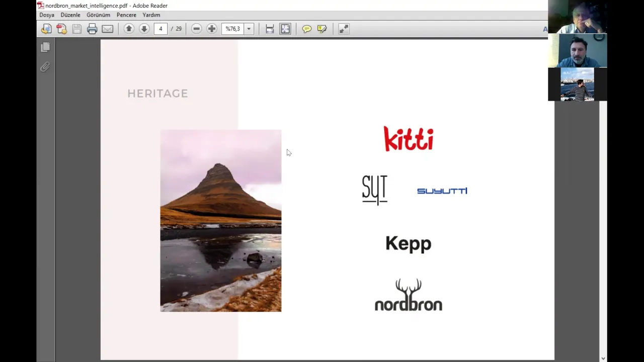Switch to read mode expand icon
Image resolution: width=644 pixels, height=362 pixels.
click(x=344, y=29)
